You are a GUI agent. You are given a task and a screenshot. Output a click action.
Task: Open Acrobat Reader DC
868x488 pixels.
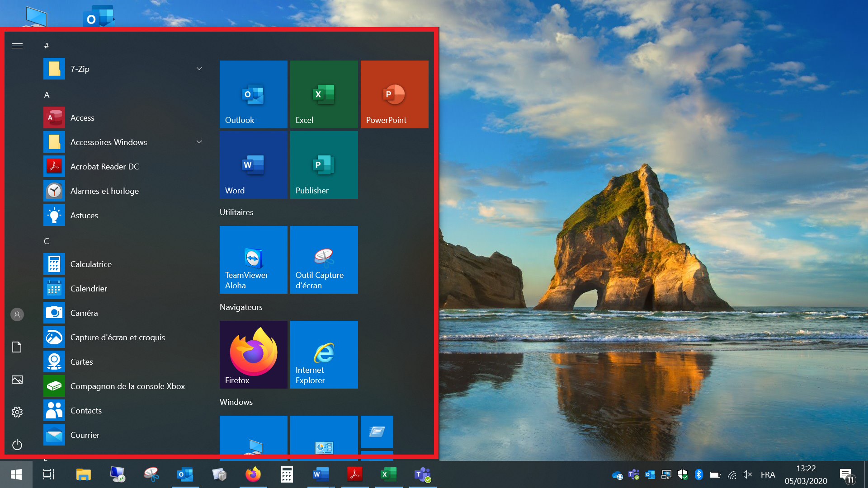[x=124, y=166]
